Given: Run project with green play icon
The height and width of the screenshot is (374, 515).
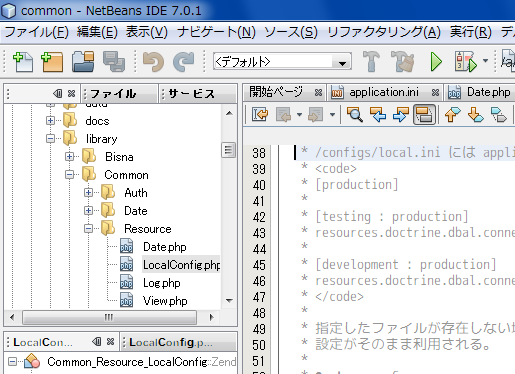Looking at the screenshot, I should tap(436, 62).
